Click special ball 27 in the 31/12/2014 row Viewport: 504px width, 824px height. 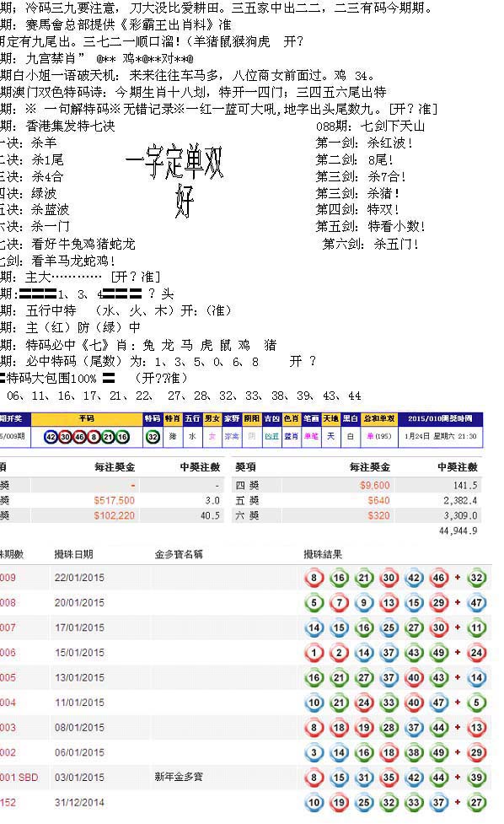[x=476, y=802]
